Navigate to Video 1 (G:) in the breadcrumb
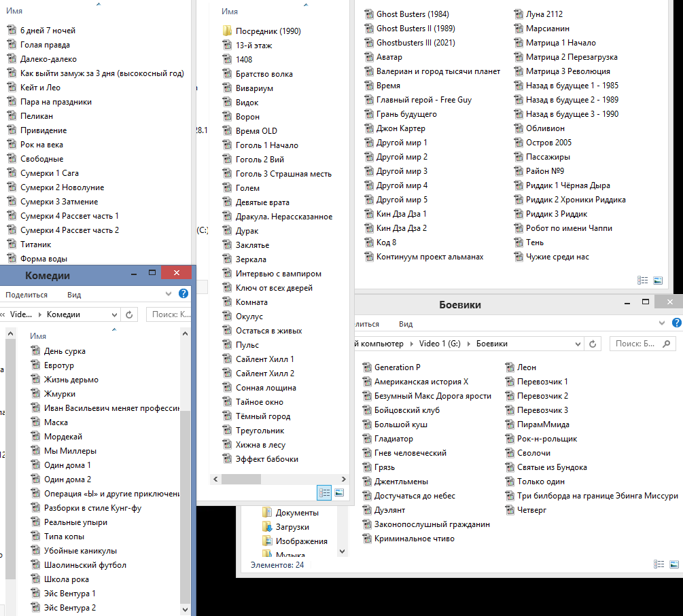Screen dimensions: 683x616 pyautogui.click(x=440, y=344)
